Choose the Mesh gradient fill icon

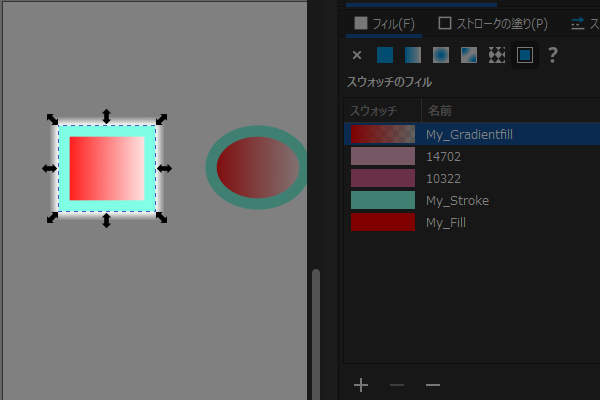coord(469,55)
